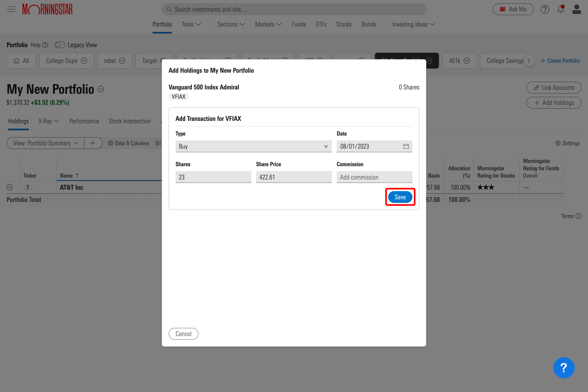Click the Add commission input field
This screenshot has width=588, height=392.
pos(374,177)
